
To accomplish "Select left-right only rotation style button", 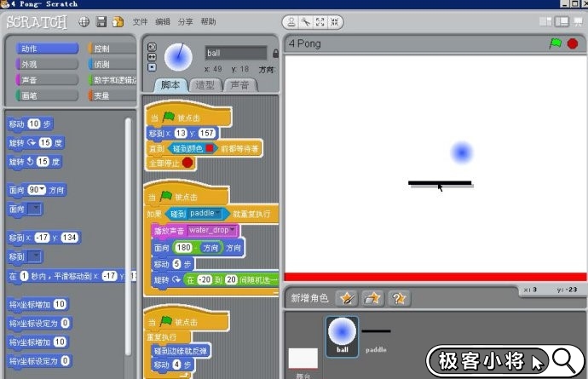I will click(x=152, y=57).
